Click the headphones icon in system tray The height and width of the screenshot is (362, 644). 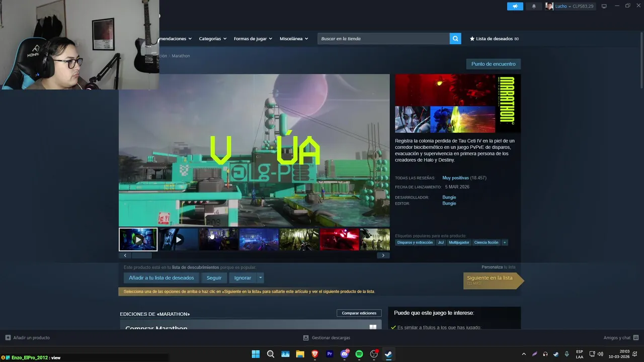click(545, 354)
